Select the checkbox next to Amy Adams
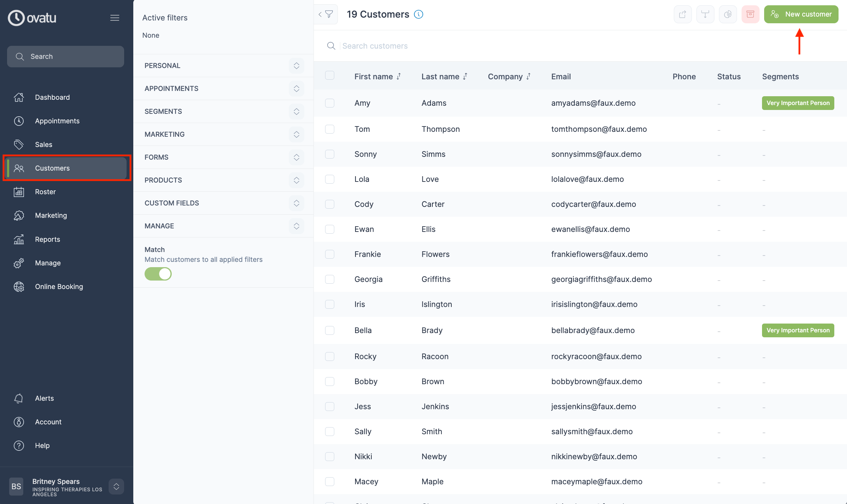The height and width of the screenshot is (504, 847). [329, 103]
